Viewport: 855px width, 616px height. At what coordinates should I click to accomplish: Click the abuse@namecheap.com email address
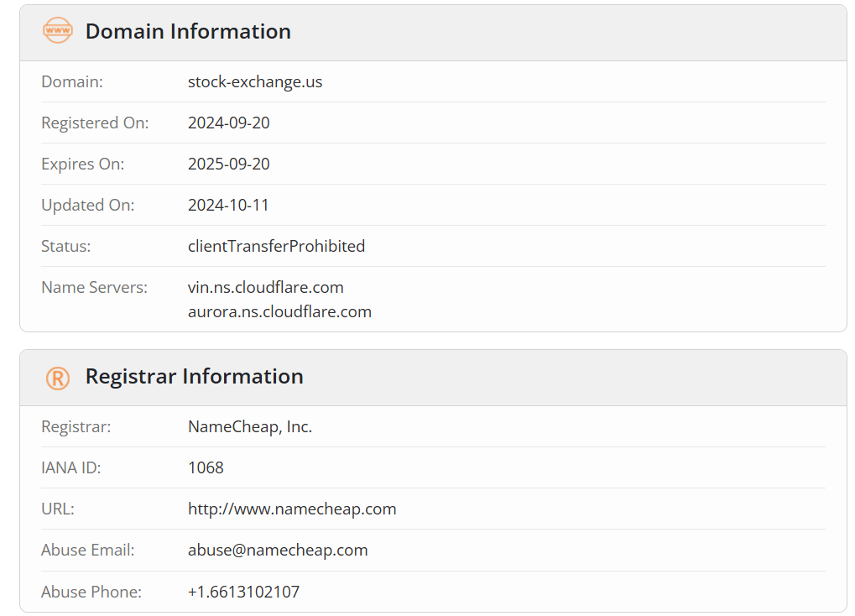coord(278,550)
